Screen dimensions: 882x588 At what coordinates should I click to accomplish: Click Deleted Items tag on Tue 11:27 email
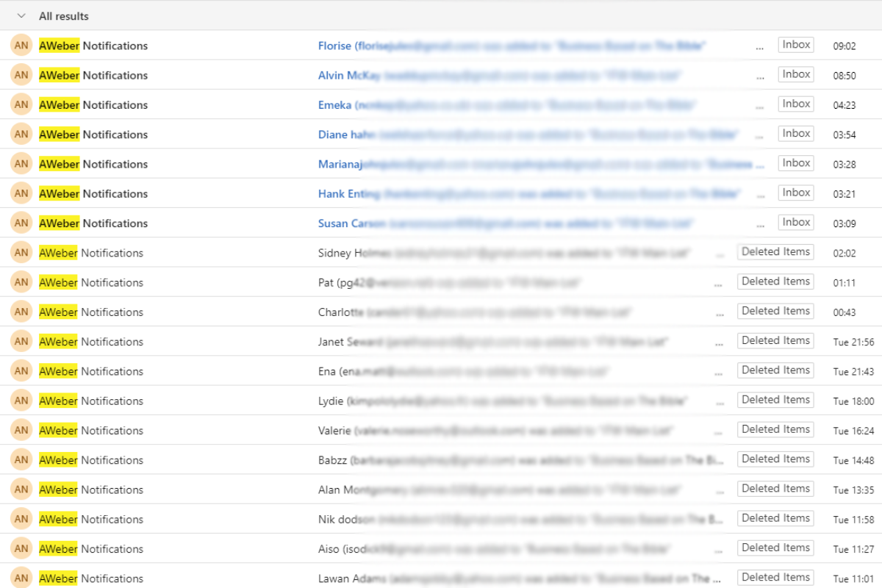click(x=775, y=548)
